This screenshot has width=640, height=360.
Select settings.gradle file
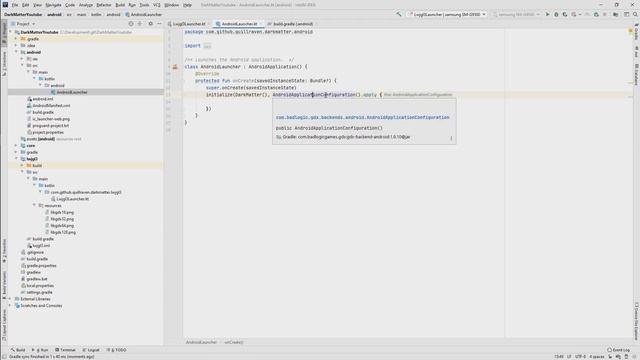tap(39, 292)
